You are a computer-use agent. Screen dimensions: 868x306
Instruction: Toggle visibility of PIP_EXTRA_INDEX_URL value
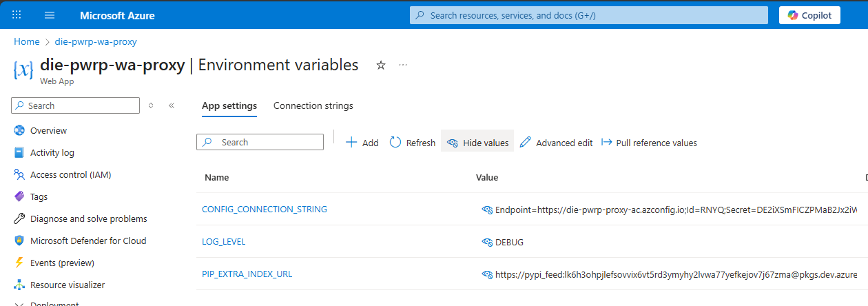pyautogui.click(x=487, y=274)
